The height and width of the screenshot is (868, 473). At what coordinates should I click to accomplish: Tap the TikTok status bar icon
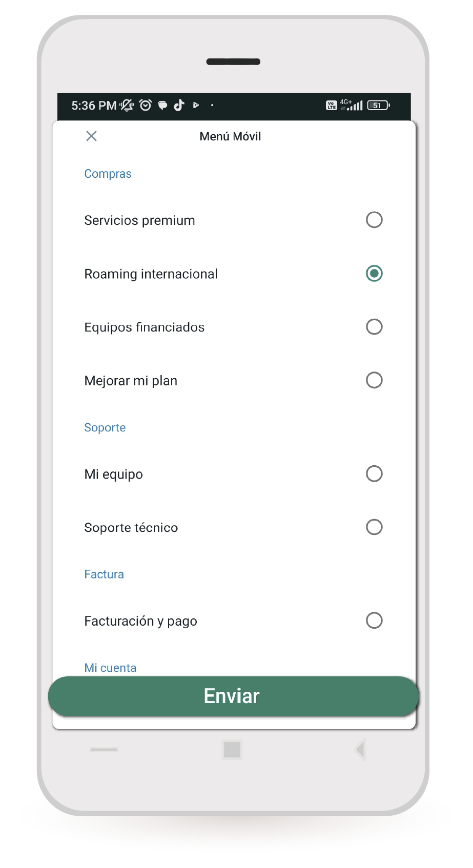(179, 105)
